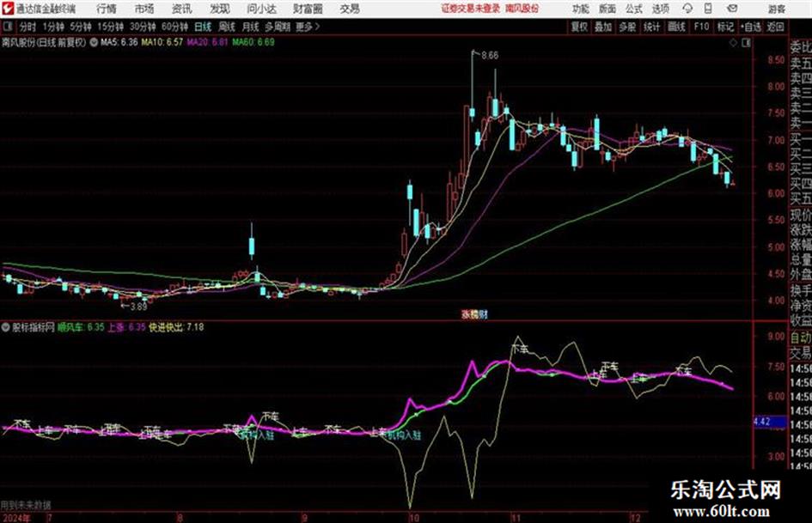
Task: Open the 版面 menu
Action: coord(607,9)
